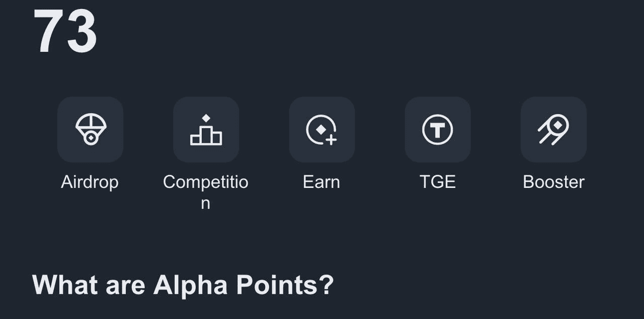Click the diamond in the Booster icon

[x=557, y=124]
